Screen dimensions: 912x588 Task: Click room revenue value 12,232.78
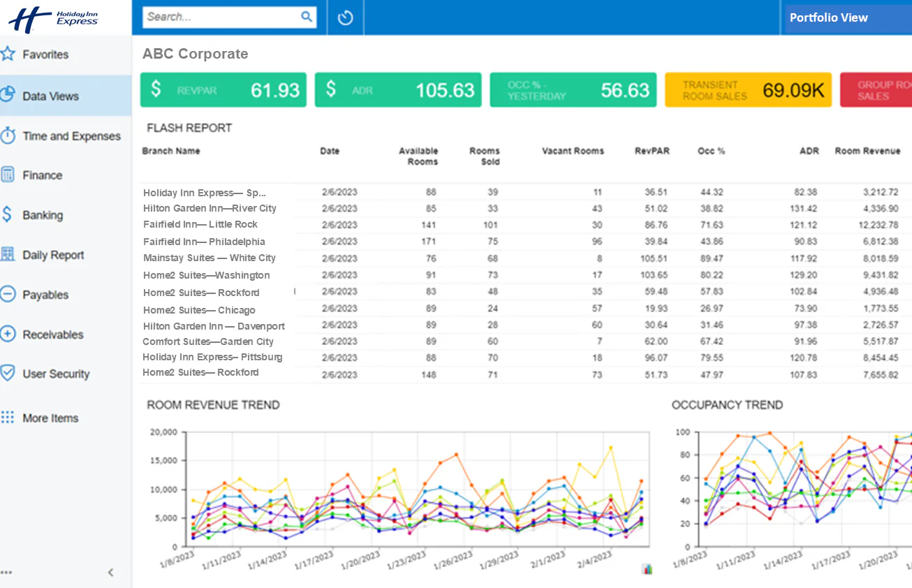(878, 225)
